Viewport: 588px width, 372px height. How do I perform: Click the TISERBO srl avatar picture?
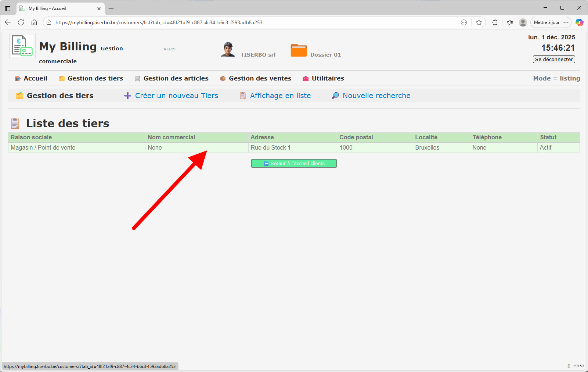pos(228,49)
